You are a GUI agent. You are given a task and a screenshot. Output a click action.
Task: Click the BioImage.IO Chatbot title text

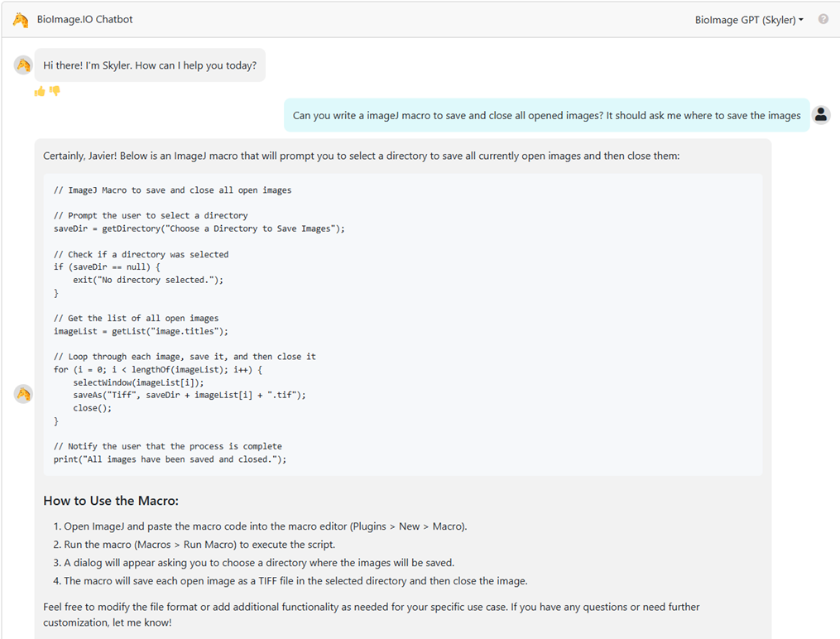point(84,19)
